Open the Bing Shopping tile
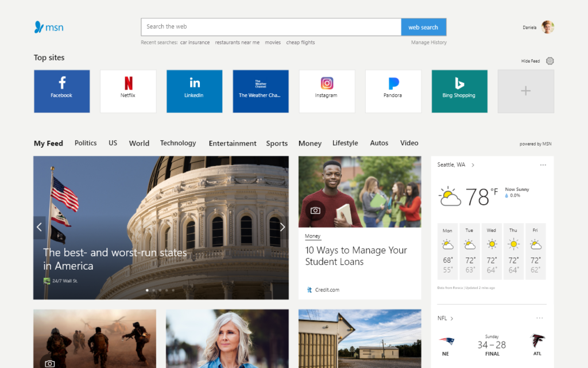Viewport: 588px width, 368px height. 459,91
